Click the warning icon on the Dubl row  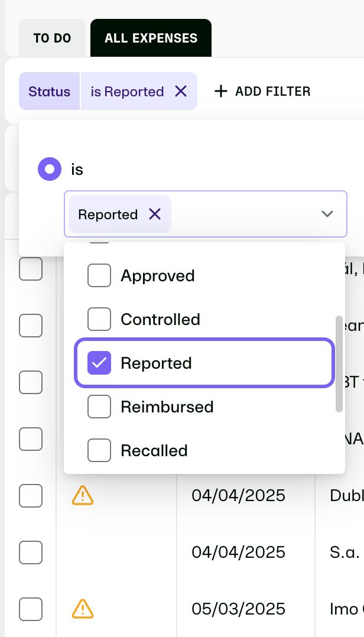[x=83, y=496]
